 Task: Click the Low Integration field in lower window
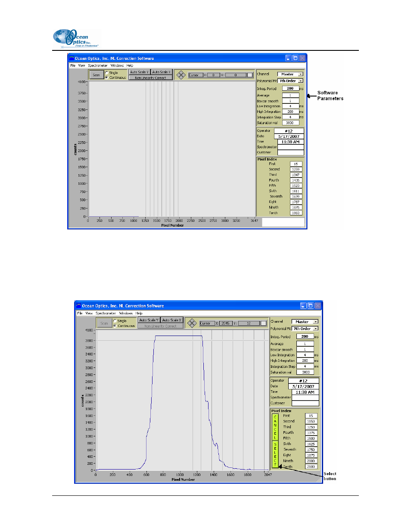click(x=305, y=355)
